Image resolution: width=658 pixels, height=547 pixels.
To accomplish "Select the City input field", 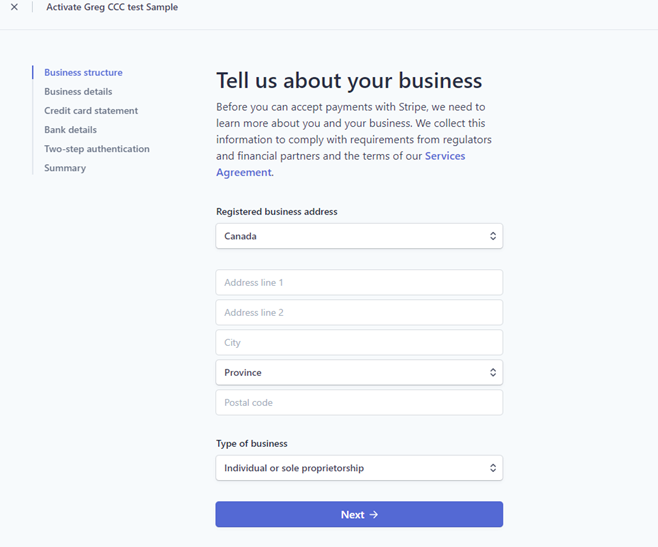I will (358, 343).
